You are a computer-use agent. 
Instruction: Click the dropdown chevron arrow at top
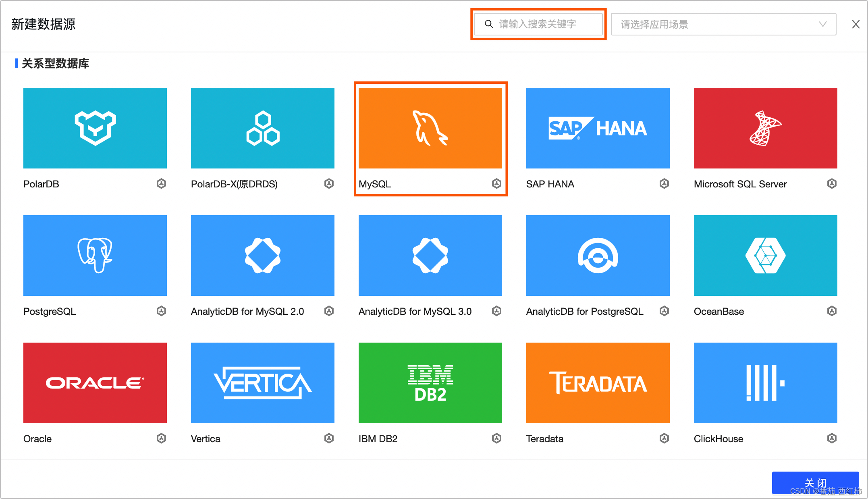coord(822,24)
